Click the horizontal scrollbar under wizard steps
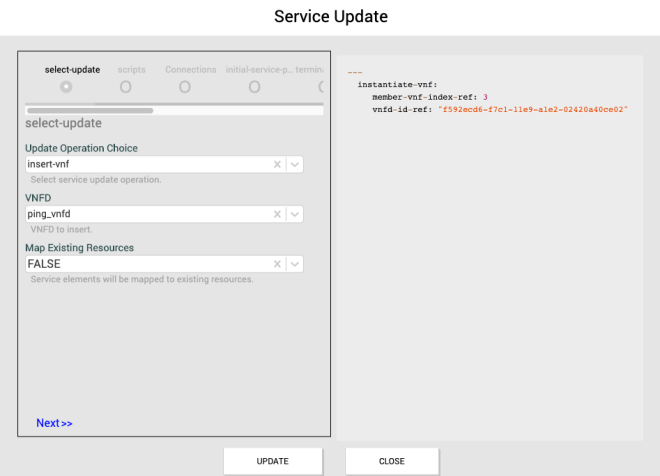This screenshot has height=476, width=660. [x=90, y=110]
